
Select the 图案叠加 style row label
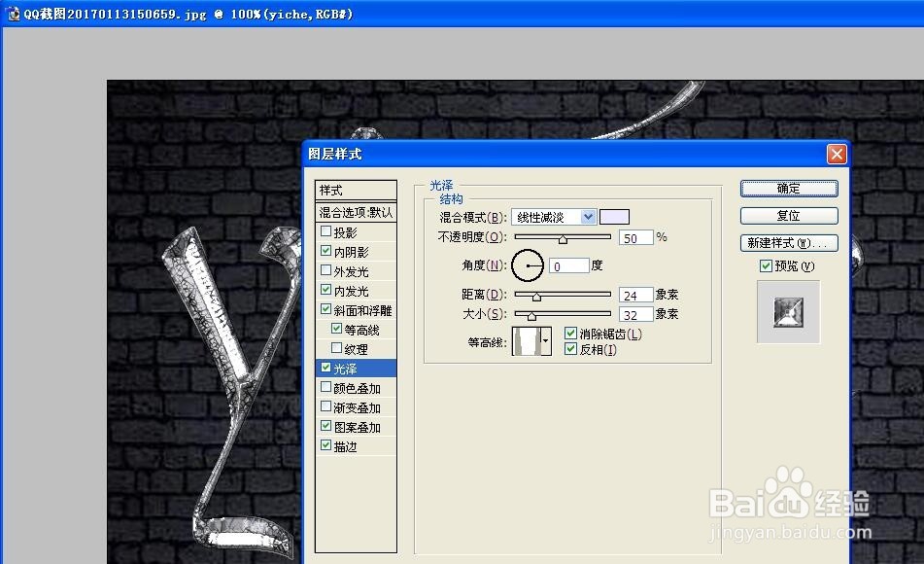tap(358, 427)
